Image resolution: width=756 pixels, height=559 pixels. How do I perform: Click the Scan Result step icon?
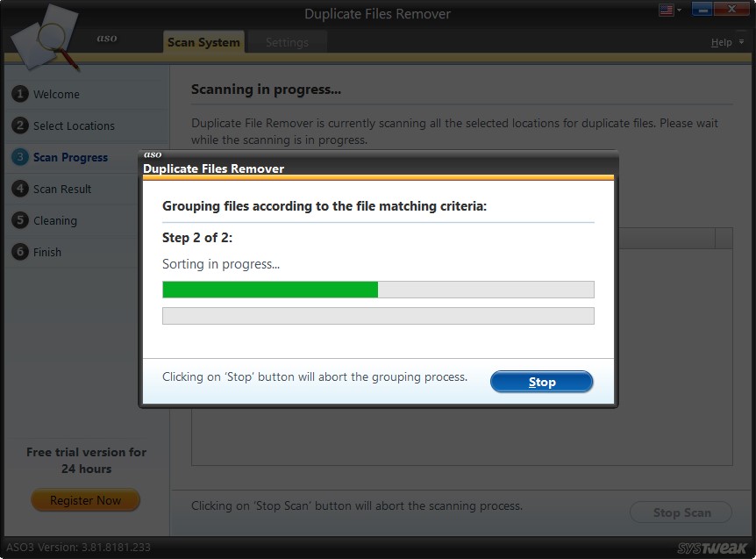19,189
